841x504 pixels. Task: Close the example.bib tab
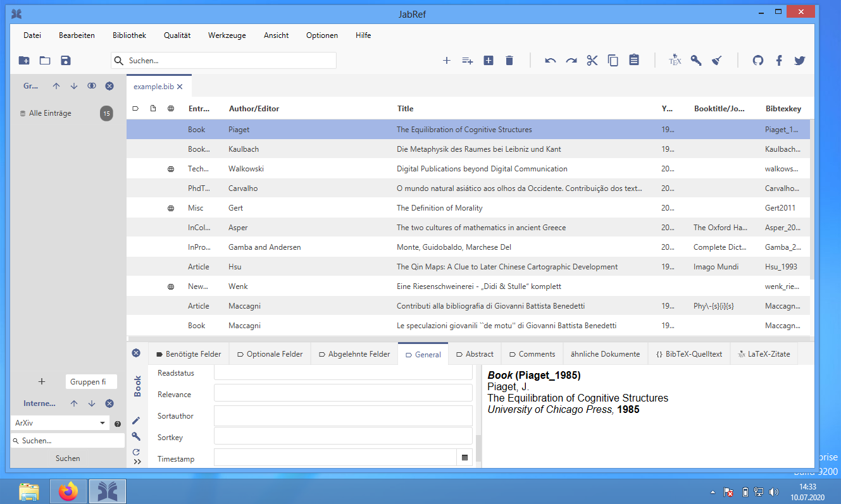pos(180,87)
